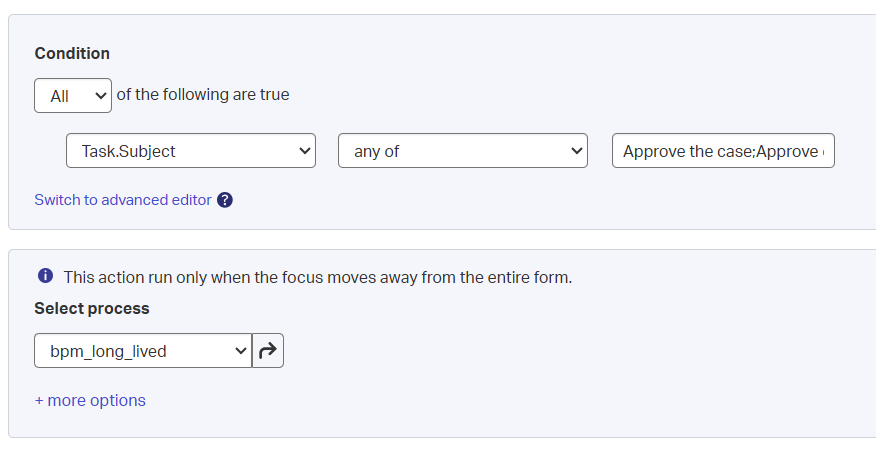
Task: Click the 'Select process' label
Action: pos(92,308)
